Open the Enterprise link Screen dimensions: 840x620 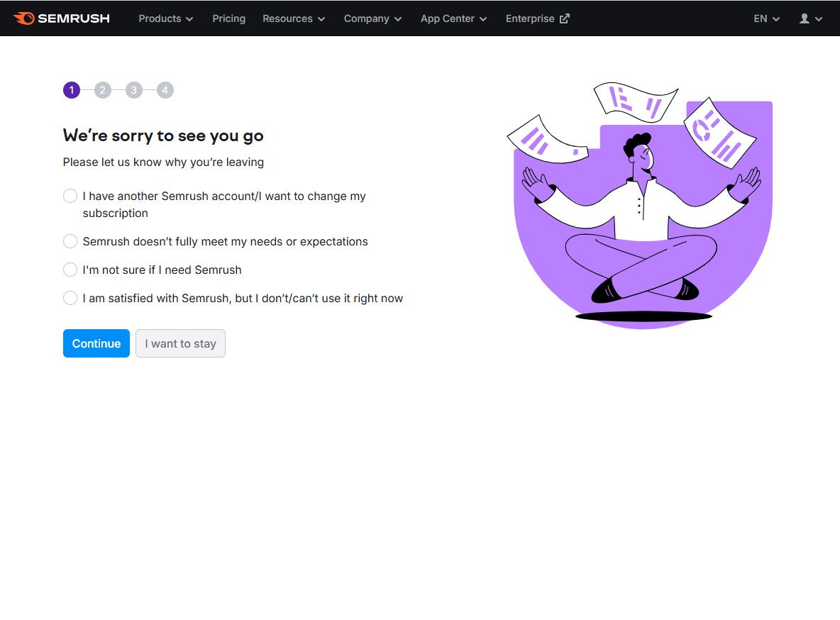tap(537, 18)
